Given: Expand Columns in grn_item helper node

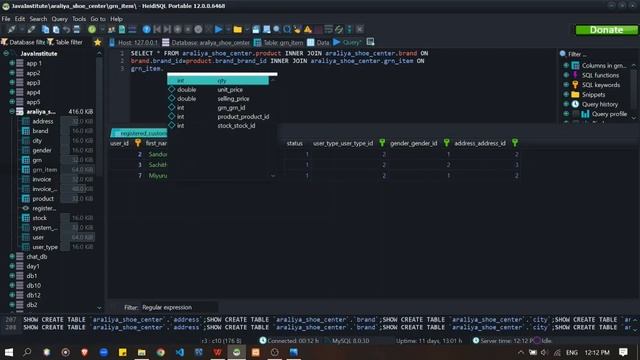Looking at the screenshot, I should click(566, 65).
